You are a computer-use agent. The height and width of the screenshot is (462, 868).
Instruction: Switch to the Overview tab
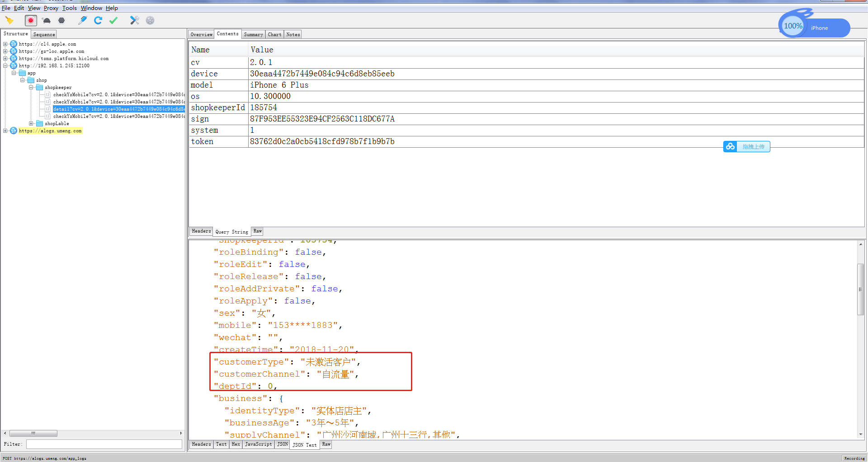tap(201, 34)
